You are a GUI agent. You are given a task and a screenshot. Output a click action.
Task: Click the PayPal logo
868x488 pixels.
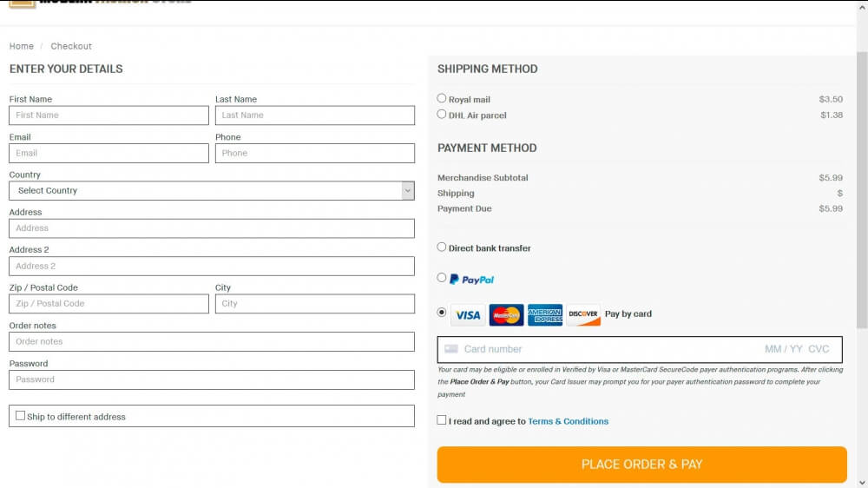[x=471, y=280]
